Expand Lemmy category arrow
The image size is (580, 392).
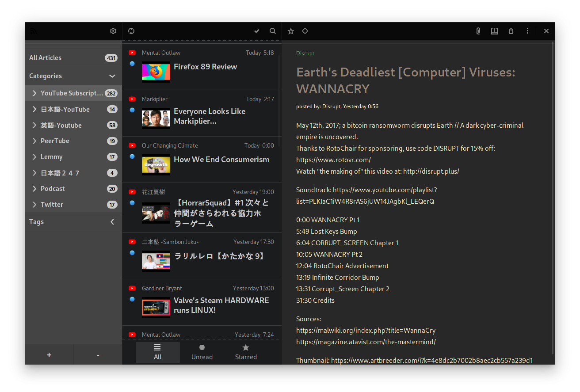pyautogui.click(x=34, y=157)
